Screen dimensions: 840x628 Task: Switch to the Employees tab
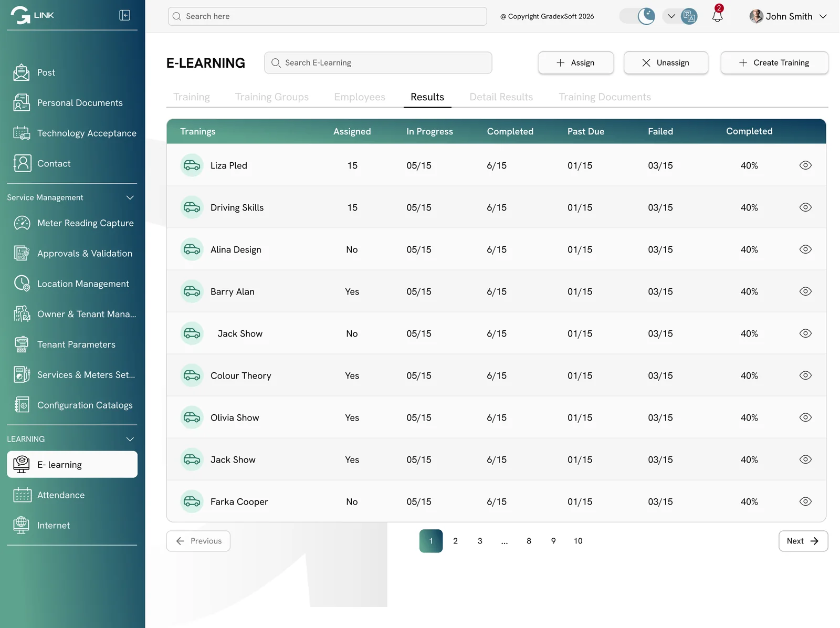pos(360,97)
